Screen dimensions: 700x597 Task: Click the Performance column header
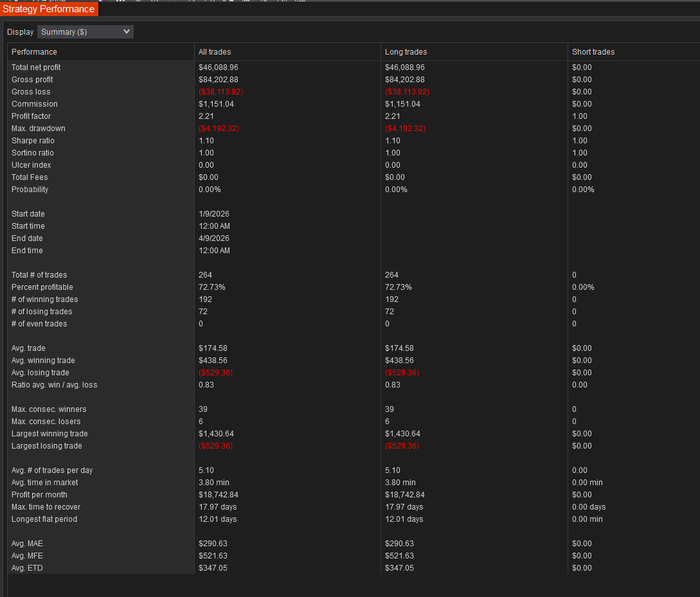34,52
